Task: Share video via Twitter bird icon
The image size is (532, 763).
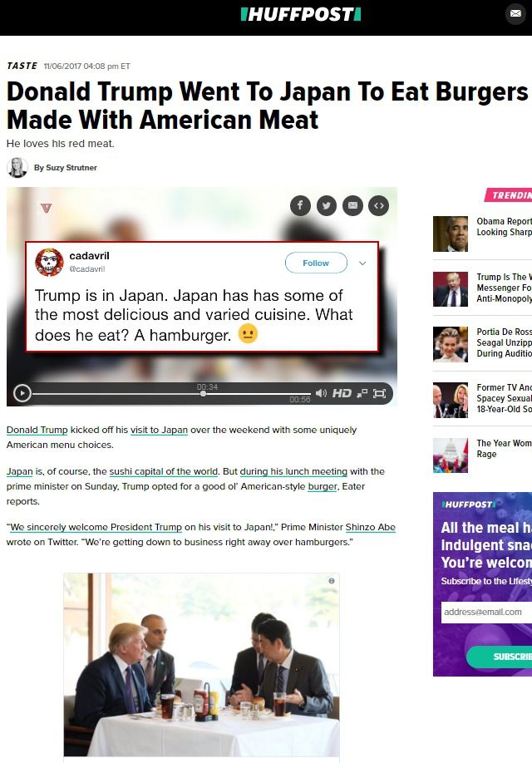Action: [x=327, y=206]
